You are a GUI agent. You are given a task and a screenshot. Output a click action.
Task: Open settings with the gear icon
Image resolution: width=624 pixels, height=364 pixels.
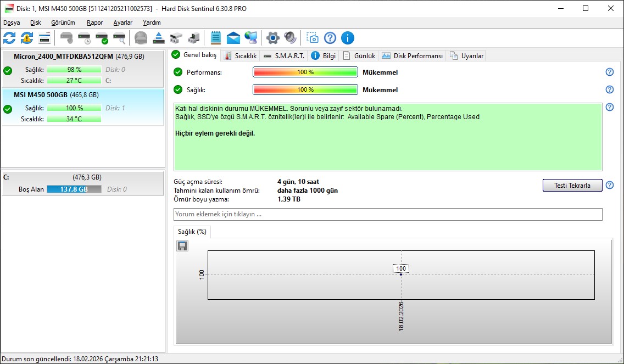pos(272,38)
